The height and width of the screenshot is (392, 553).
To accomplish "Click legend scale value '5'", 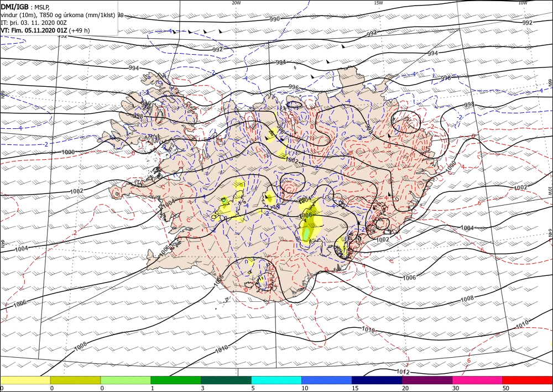I will tap(253, 388).
